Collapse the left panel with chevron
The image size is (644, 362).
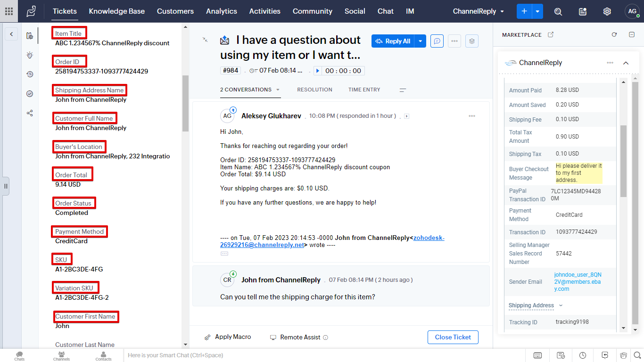point(11,34)
